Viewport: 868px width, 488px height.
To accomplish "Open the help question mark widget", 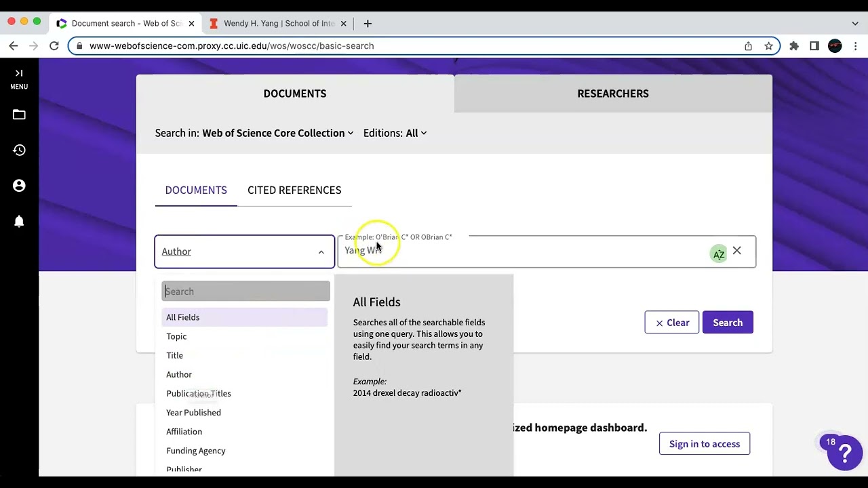I will (845, 453).
